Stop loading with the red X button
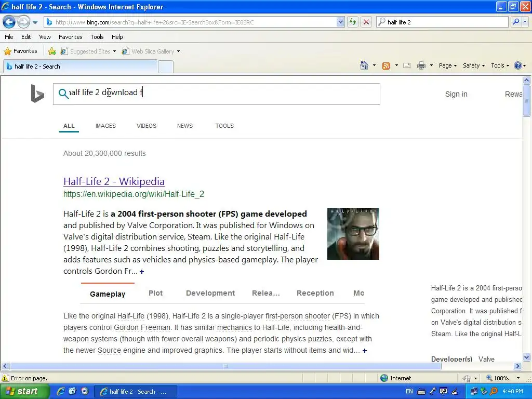The height and width of the screenshot is (399, 532). coord(366,22)
